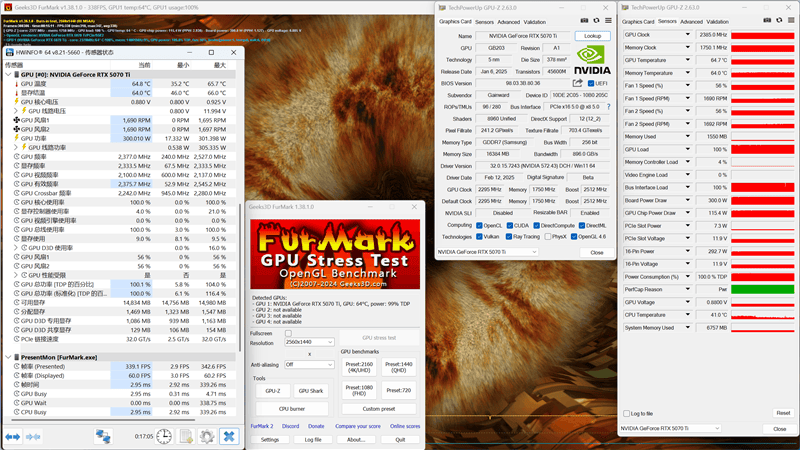
Task: Toggle Ray Tracing checkbox in GPU-Z
Action: [x=509, y=236]
